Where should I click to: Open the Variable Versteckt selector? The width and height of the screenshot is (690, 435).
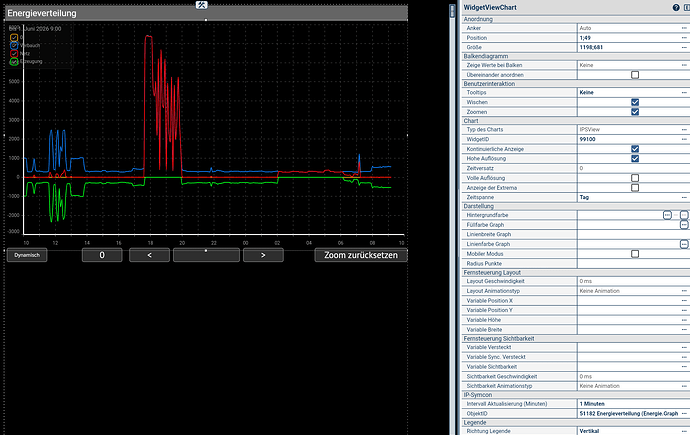[684, 347]
